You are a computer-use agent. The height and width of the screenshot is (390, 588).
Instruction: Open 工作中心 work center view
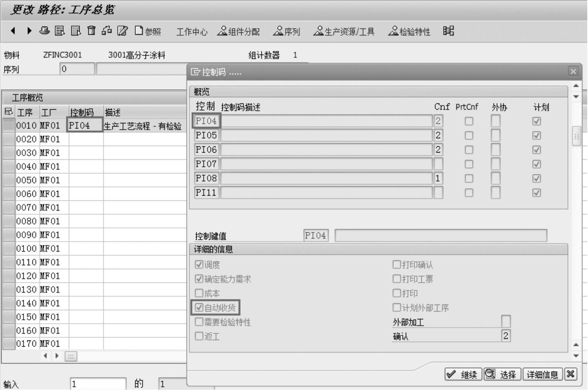pyautogui.click(x=192, y=32)
